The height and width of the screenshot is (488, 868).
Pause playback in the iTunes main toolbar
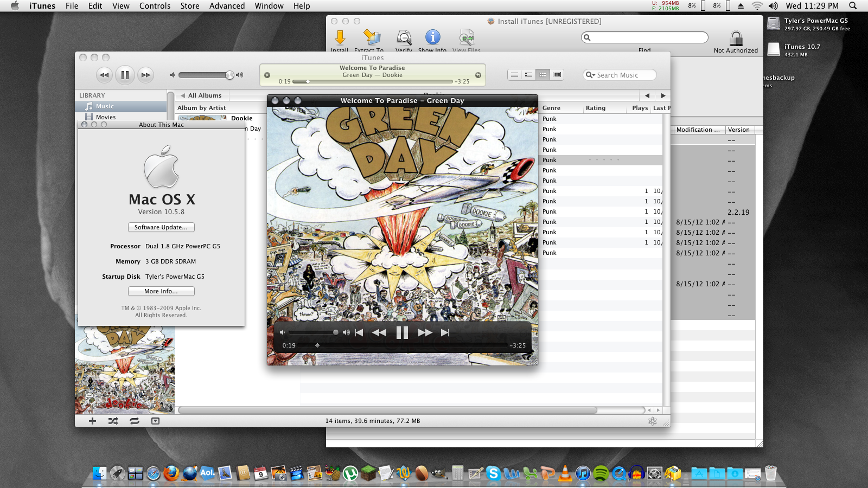coord(125,75)
